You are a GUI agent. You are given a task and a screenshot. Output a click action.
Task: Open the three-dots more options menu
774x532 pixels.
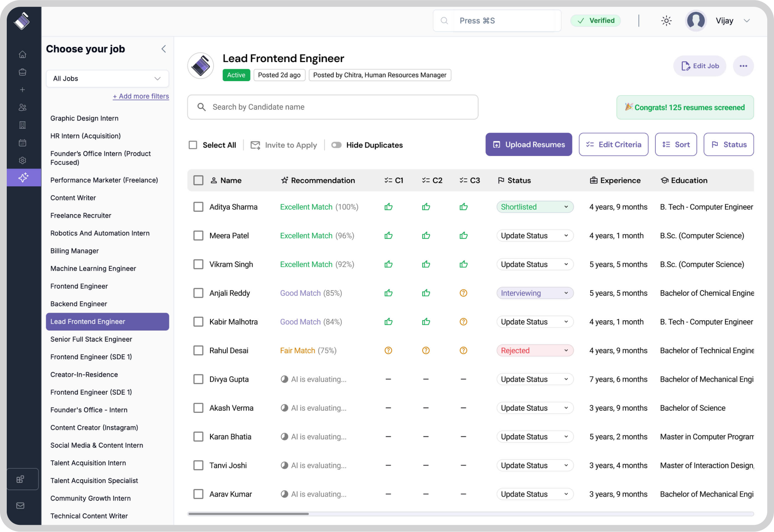(743, 66)
